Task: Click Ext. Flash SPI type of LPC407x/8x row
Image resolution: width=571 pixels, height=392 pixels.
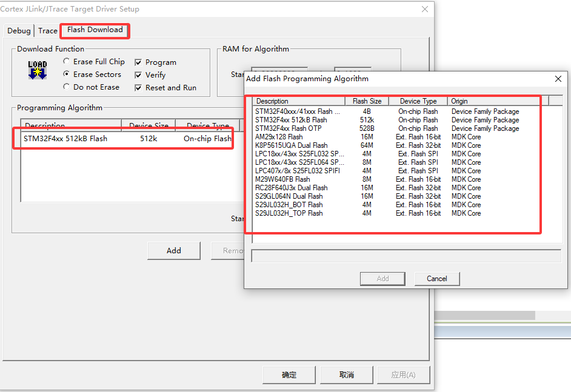Action: click(418, 171)
